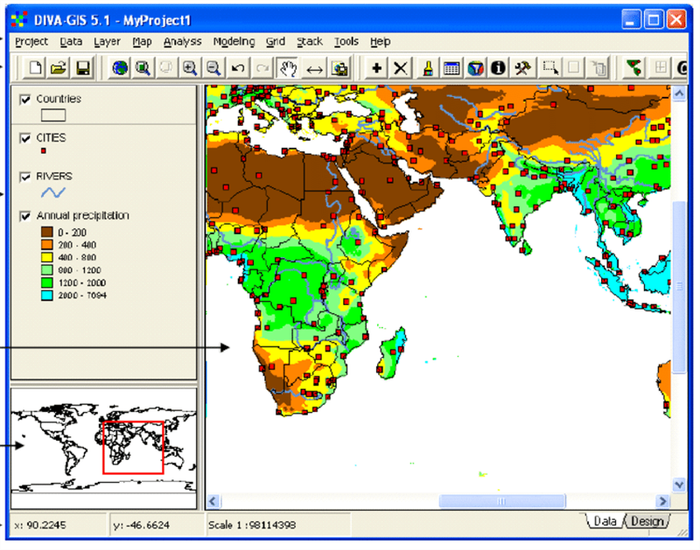Go back to the previous extent
The height and width of the screenshot is (550, 700).
point(238,68)
